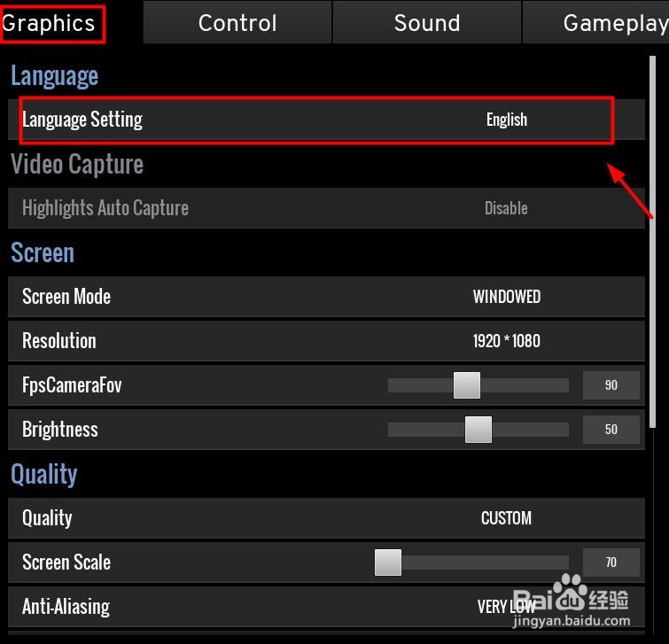Click the Brightness value field showing 50
The height and width of the screenshot is (644, 669).
pyautogui.click(x=611, y=430)
